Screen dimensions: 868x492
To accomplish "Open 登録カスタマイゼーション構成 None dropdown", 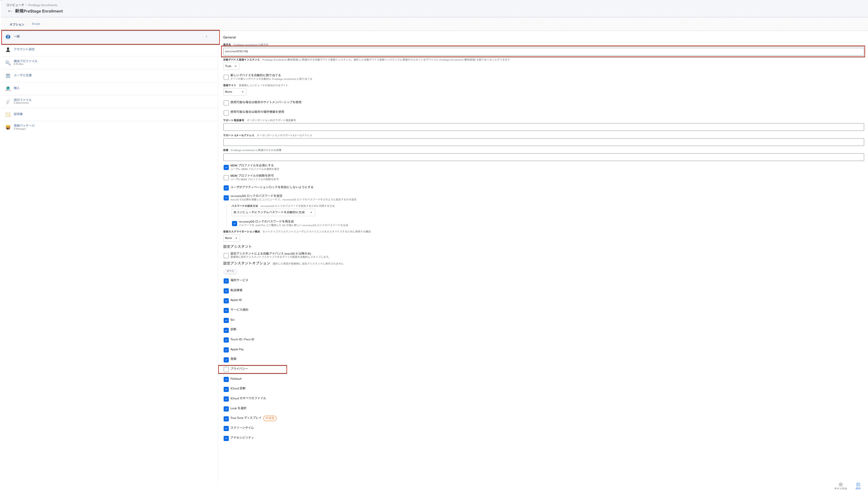I will [x=232, y=238].
